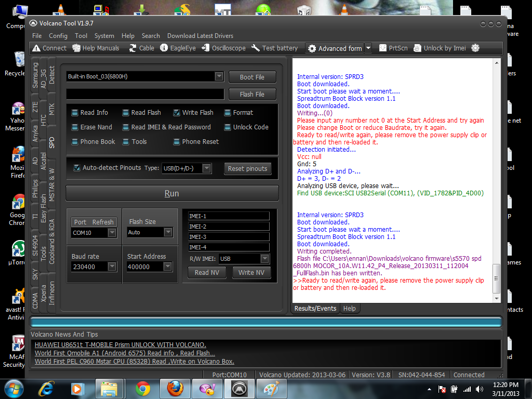
Task: Click the results log scroll-down arrow
Action: coord(497,299)
